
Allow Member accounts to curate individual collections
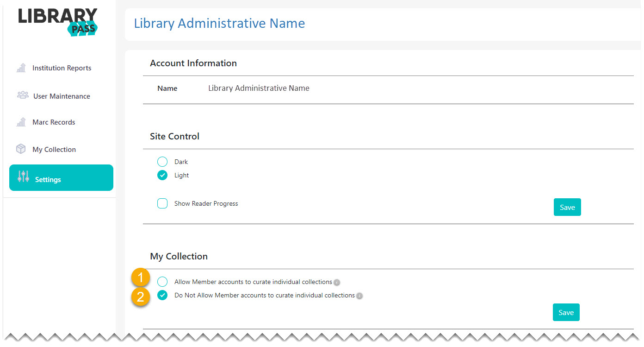[x=162, y=282]
